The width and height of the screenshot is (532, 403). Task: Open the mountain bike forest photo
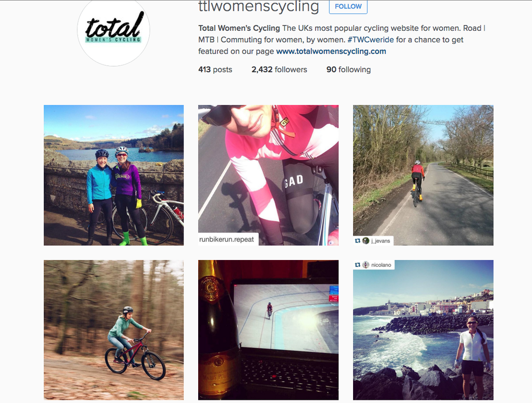(114, 330)
